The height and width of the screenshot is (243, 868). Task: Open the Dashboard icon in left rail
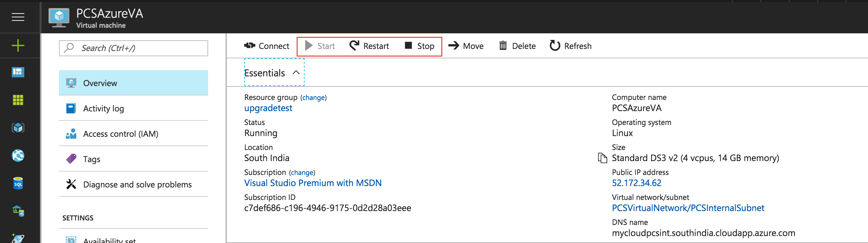18,72
